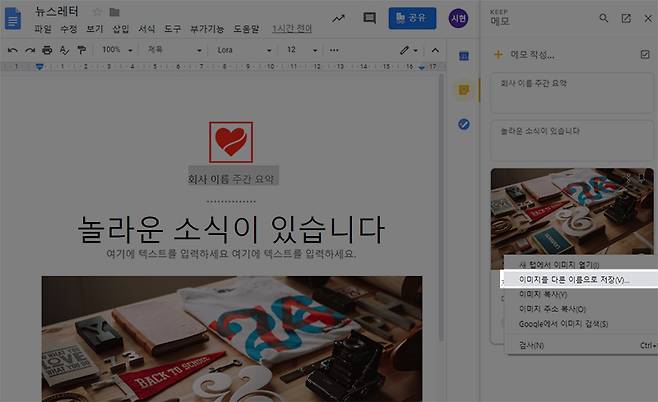Undo the last action
The image size is (658, 402).
point(13,50)
